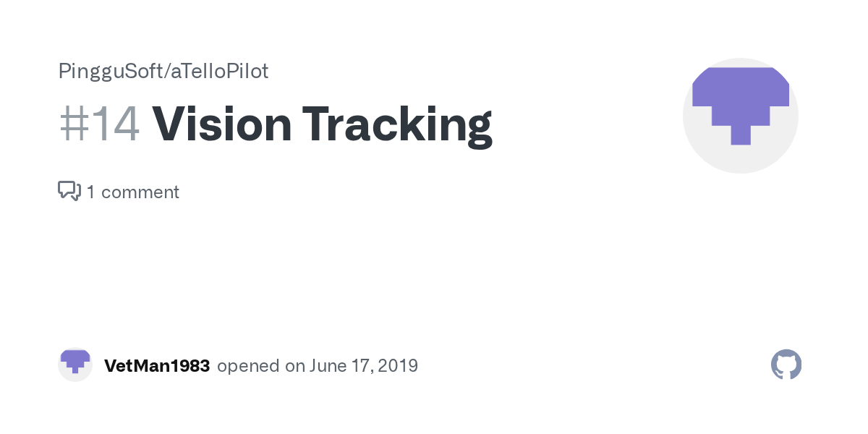View the 1 comment count text
Viewport: 868px width, 434px height.
tap(133, 192)
